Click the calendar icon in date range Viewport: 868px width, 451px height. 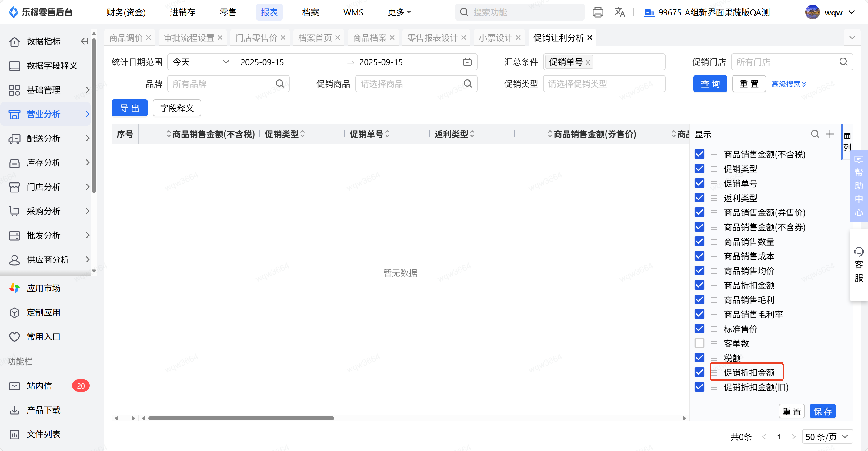tap(467, 62)
